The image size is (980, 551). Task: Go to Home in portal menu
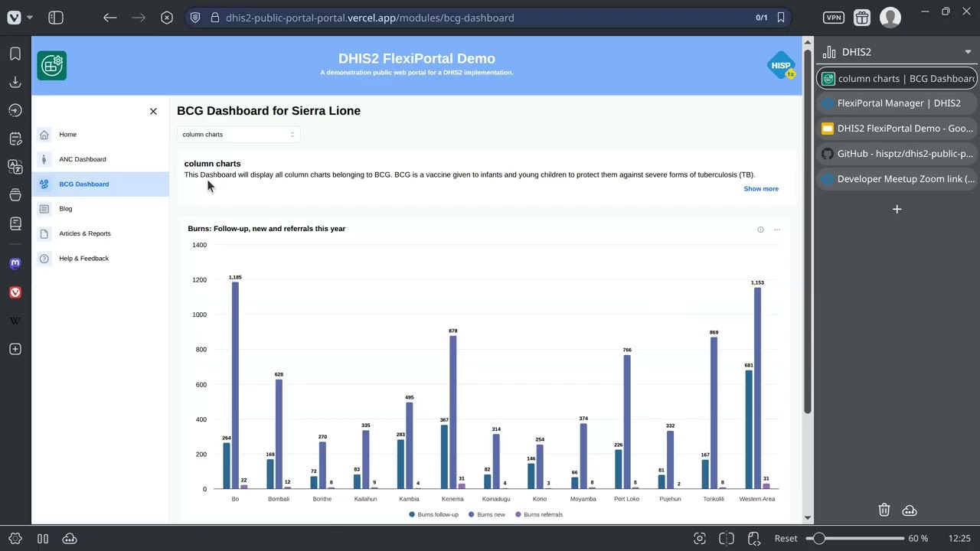click(x=100, y=135)
